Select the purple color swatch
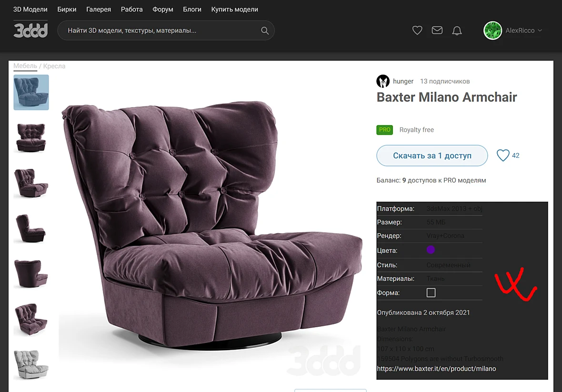562x392 pixels. click(x=431, y=250)
